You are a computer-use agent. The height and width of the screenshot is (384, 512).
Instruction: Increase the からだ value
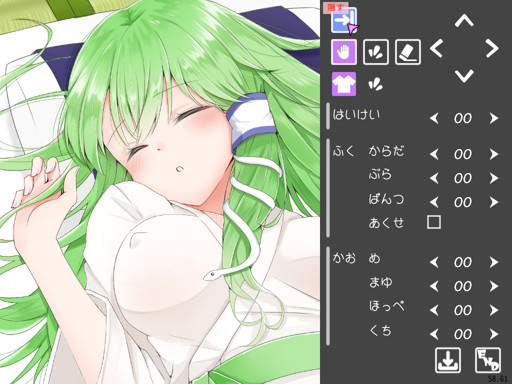494,154
